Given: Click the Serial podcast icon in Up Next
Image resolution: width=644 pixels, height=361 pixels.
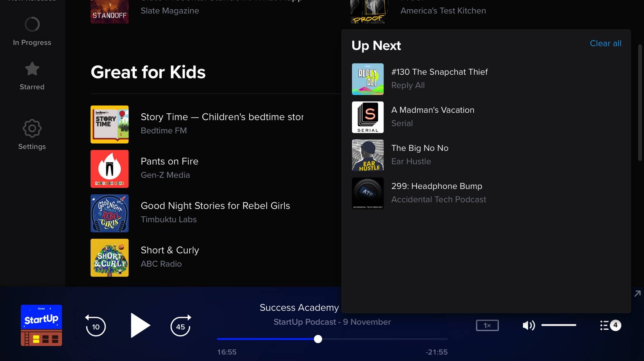Looking at the screenshot, I should tap(367, 117).
